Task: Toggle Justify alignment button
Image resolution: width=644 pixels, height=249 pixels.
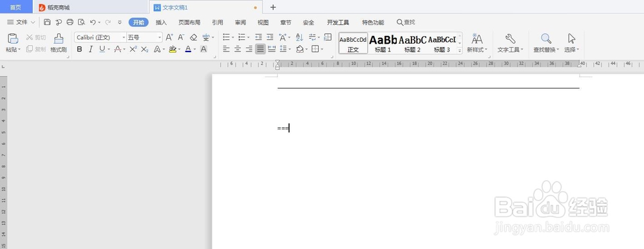Action: point(260,50)
